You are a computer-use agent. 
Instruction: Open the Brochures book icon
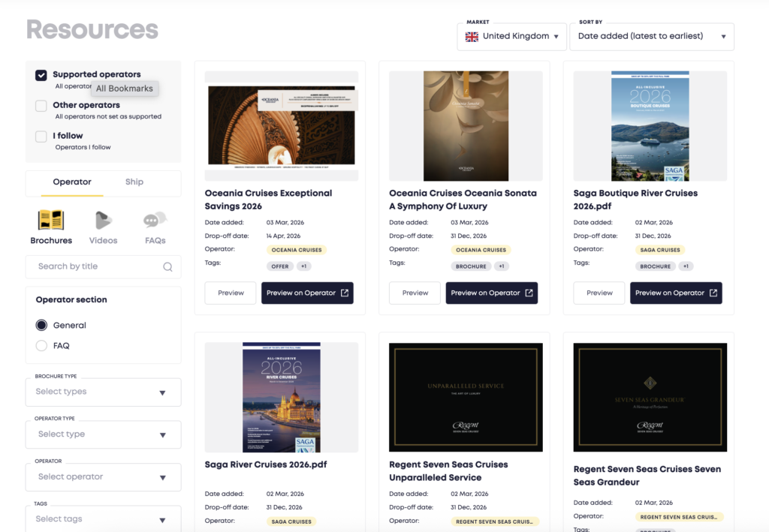[x=51, y=221]
